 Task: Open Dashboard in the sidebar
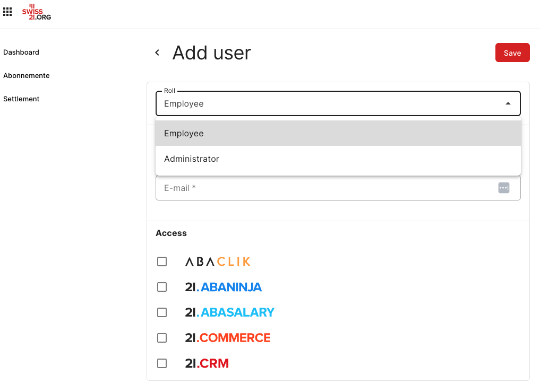click(x=21, y=53)
